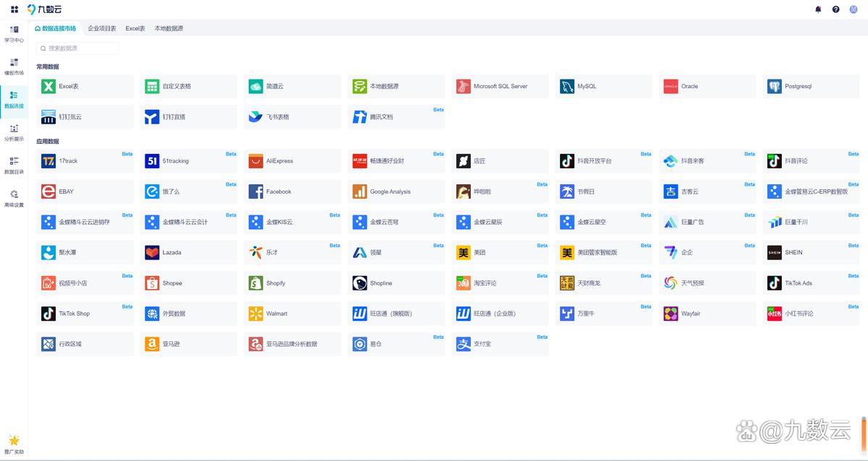This screenshot has height=461, width=868.
Task: Click the user avatar icon
Action: click(854, 9)
